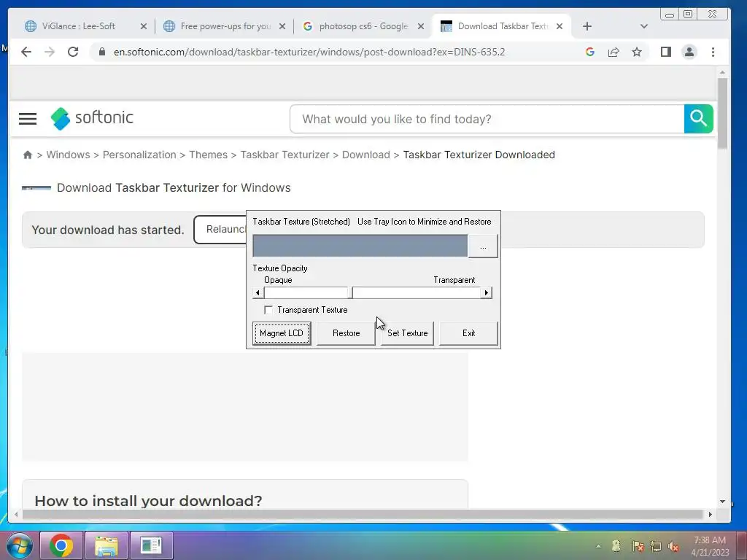Image resolution: width=747 pixels, height=560 pixels.
Task: Click the Set Texture button
Action: click(x=407, y=333)
